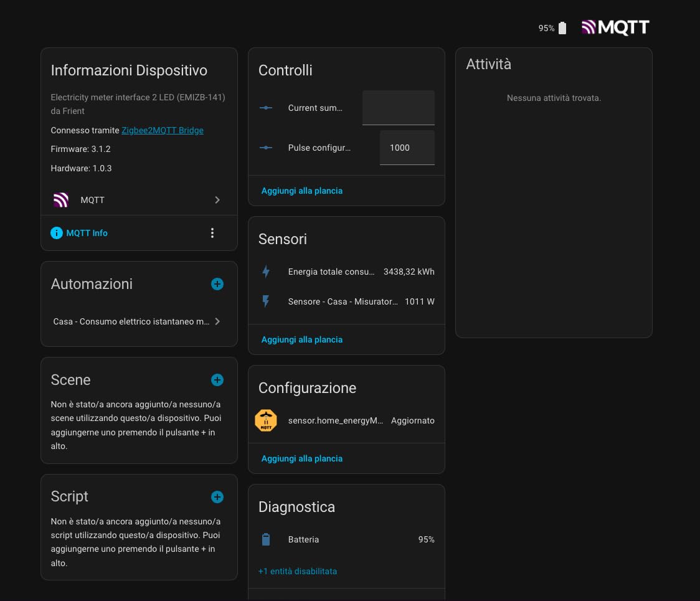The width and height of the screenshot is (700, 601).
Task: Add a new script with plus icon
Action: coord(217,497)
